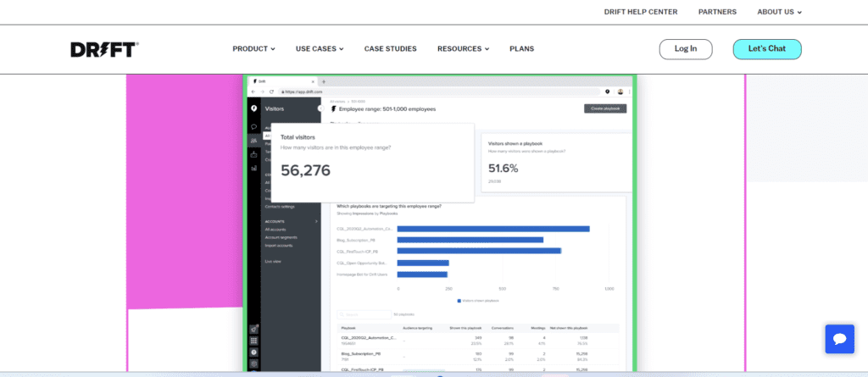Open the apps grid icon in sidebar

click(253, 341)
